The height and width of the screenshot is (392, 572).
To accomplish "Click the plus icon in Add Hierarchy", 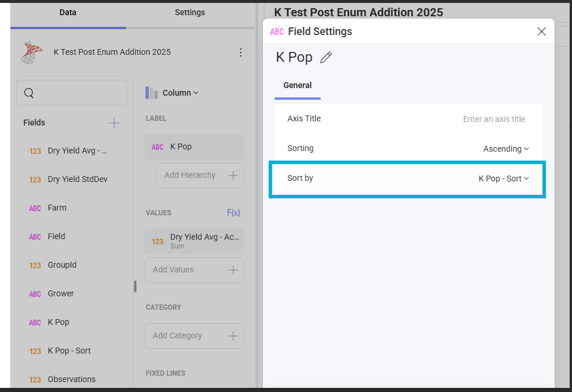I will pos(233,176).
